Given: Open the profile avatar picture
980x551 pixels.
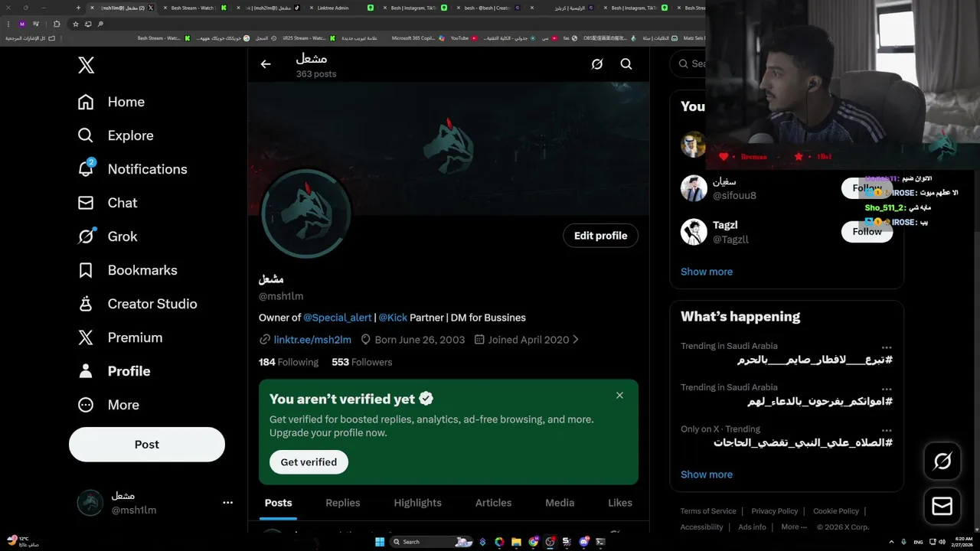Looking at the screenshot, I should [306, 214].
